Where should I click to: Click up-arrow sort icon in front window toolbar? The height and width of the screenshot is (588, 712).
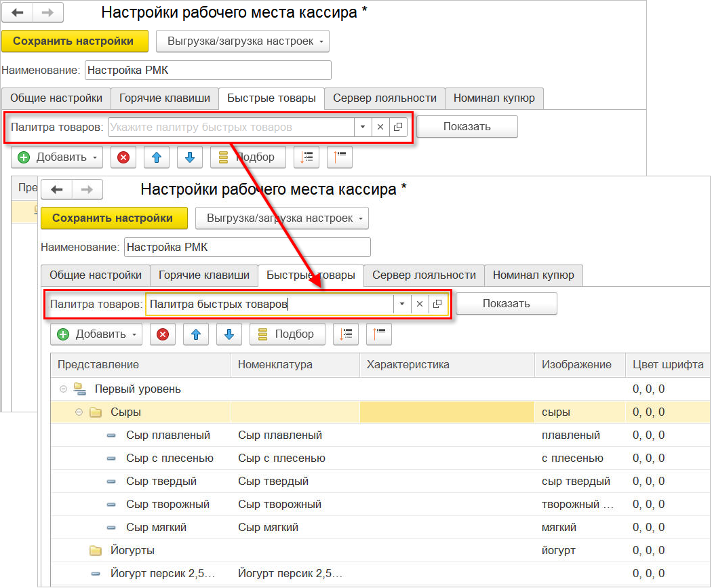click(379, 334)
